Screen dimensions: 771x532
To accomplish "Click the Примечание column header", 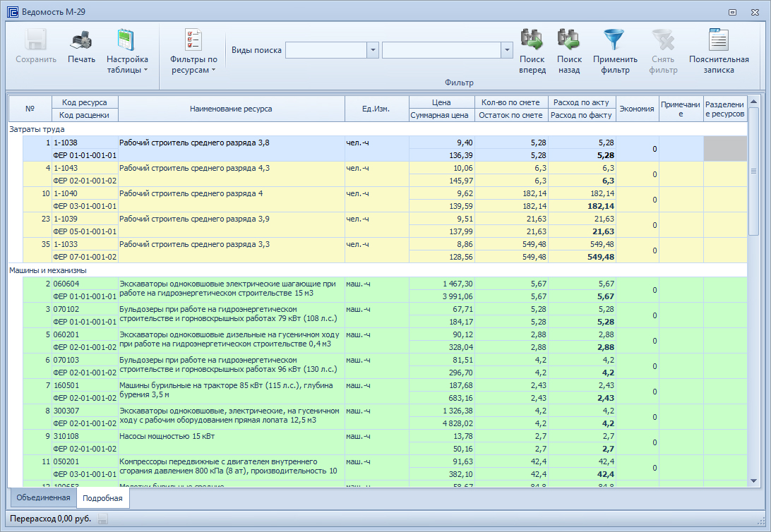I will click(681, 109).
